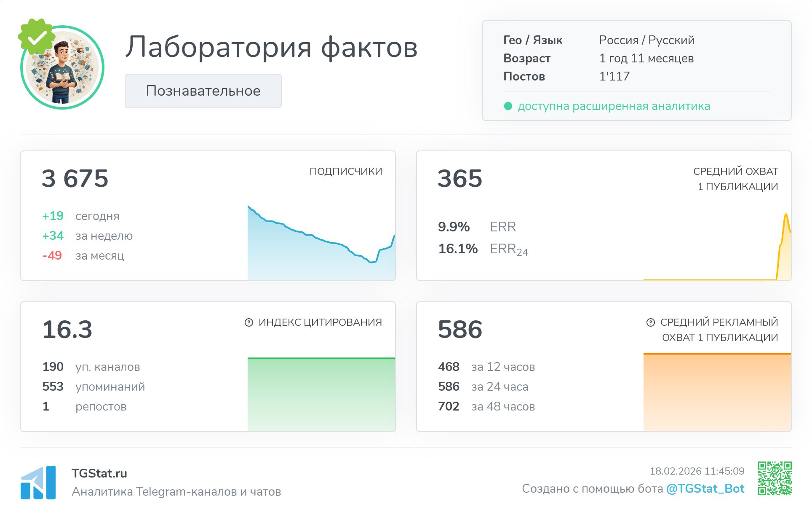This screenshot has width=812, height=510.
Task: Click the green verified checkmark badge
Action: coord(37,37)
